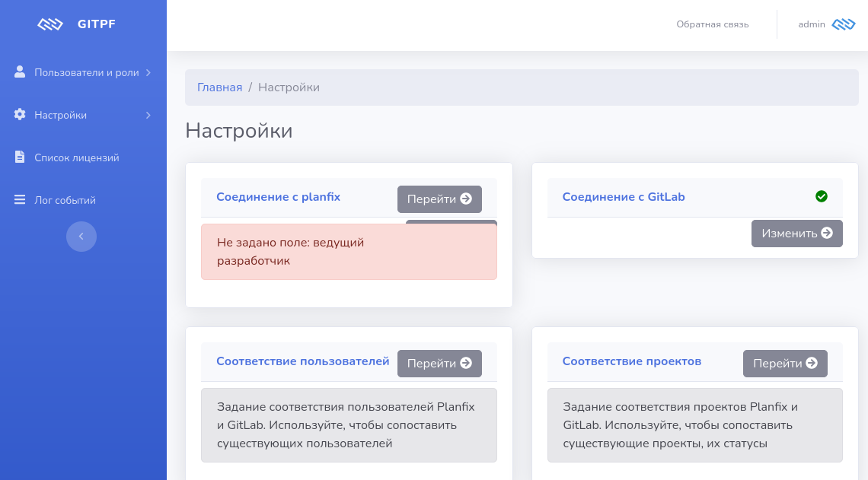Click the Не задано поле: ведущий разработчик alert
The height and width of the screenshot is (480, 868).
[x=349, y=252]
